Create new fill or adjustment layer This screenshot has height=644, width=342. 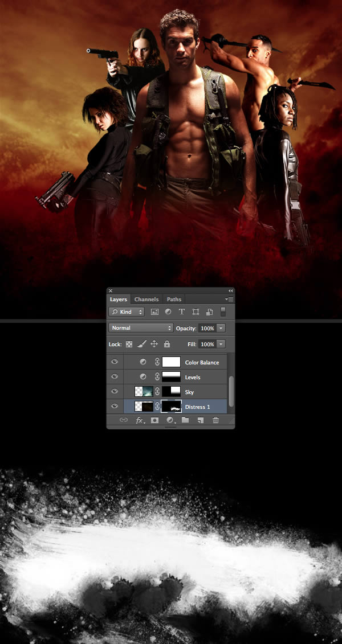[170, 420]
